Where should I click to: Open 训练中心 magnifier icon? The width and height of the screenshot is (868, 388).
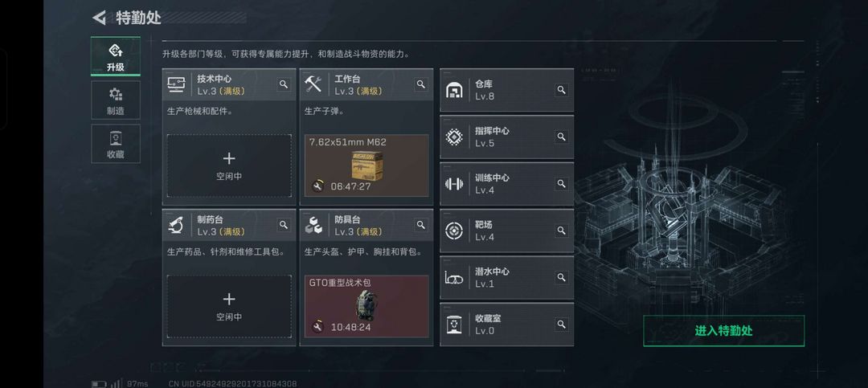[x=561, y=184]
